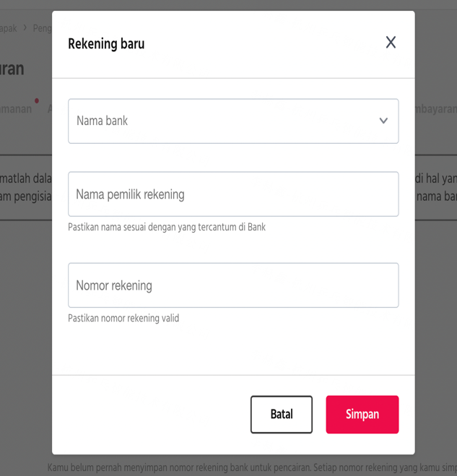
Task: Click into the Nomor rekening field
Action: pos(233,285)
